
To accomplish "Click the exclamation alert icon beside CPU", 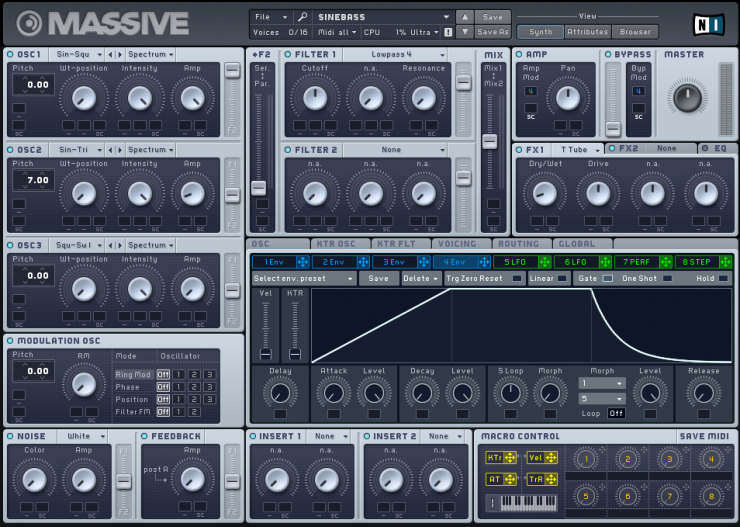I will pos(448,32).
